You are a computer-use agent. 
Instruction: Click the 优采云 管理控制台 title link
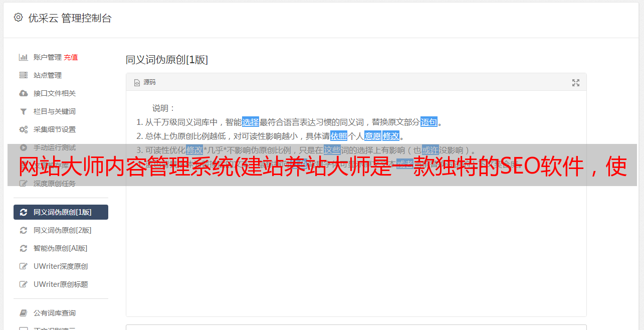pyautogui.click(x=70, y=18)
